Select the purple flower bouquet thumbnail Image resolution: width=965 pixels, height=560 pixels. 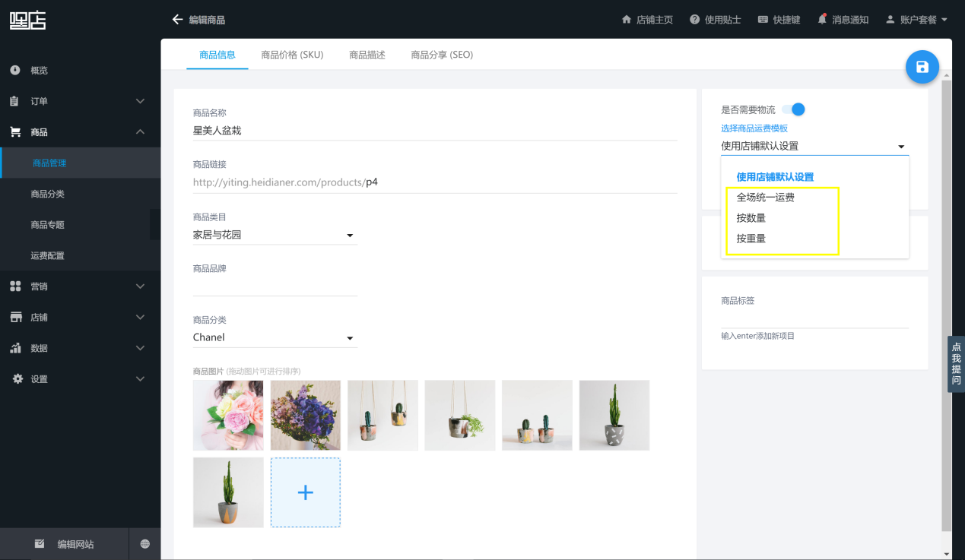pos(306,416)
